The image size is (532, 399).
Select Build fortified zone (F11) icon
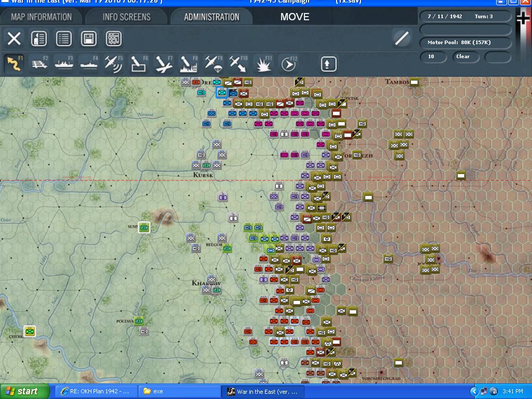pyautogui.click(x=263, y=63)
